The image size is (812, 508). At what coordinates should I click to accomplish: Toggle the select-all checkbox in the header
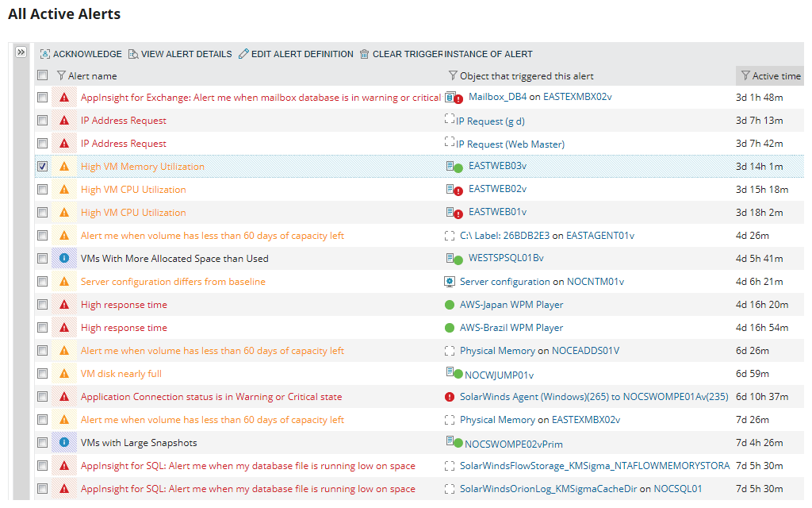coord(43,75)
